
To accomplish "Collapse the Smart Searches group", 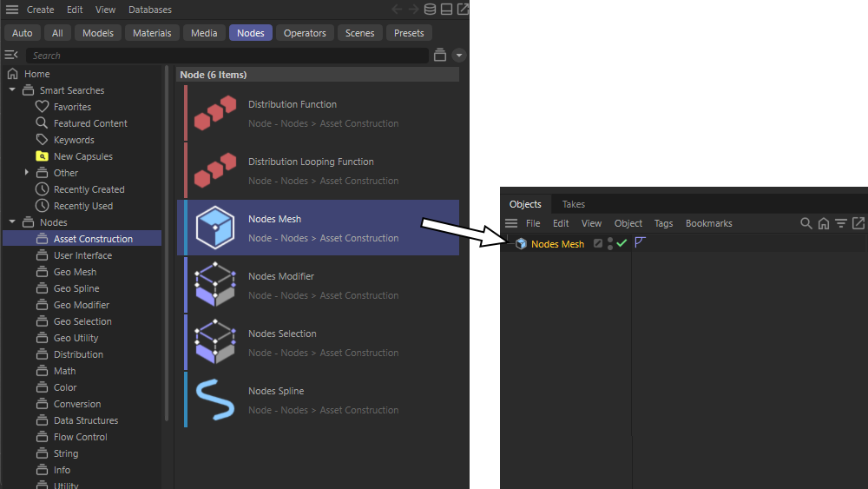I will click(12, 89).
